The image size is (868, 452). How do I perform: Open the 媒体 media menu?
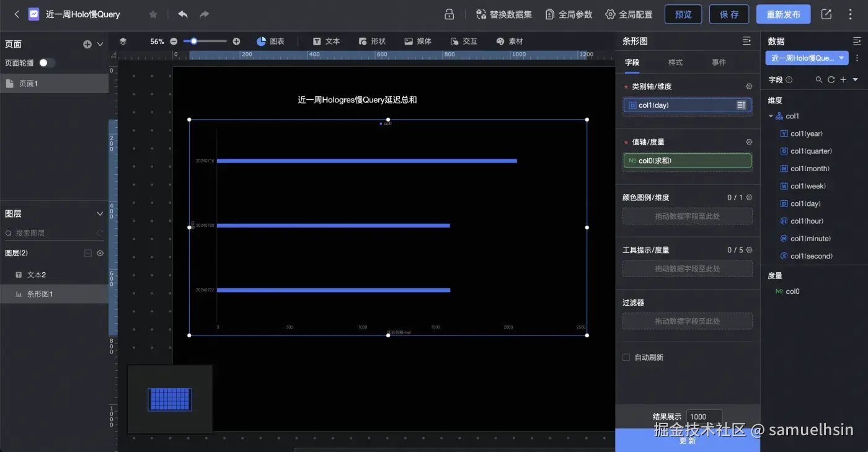pyautogui.click(x=418, y=41)
